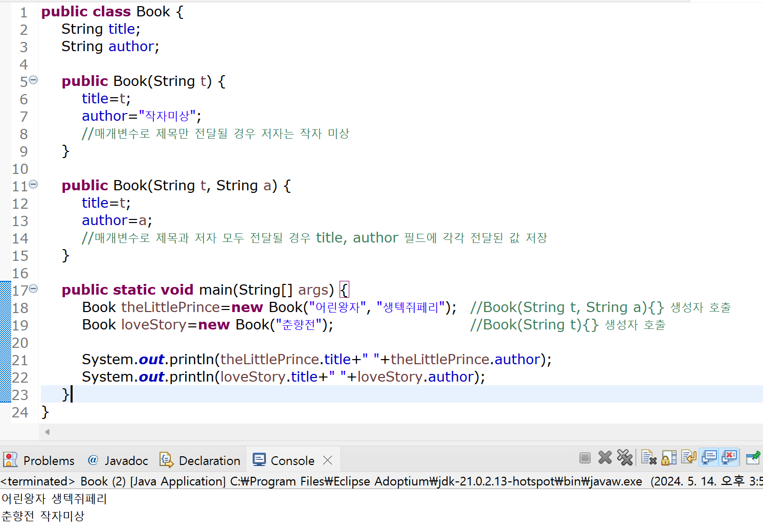Image resolution: width=763 pixels, height=532 pixels.
Task: Click the "춘향전" string on line 19
Action: click(299, 324)
